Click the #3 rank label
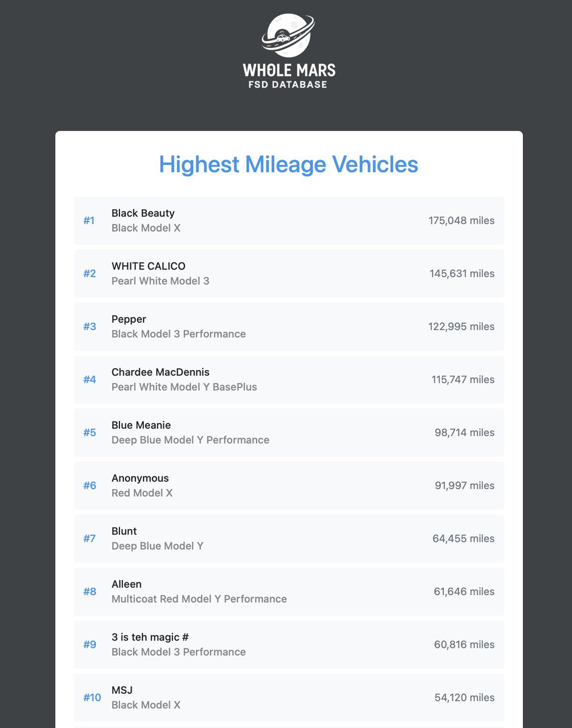The width and height of the screenshot is (572, 728). (x=90, y=326)
